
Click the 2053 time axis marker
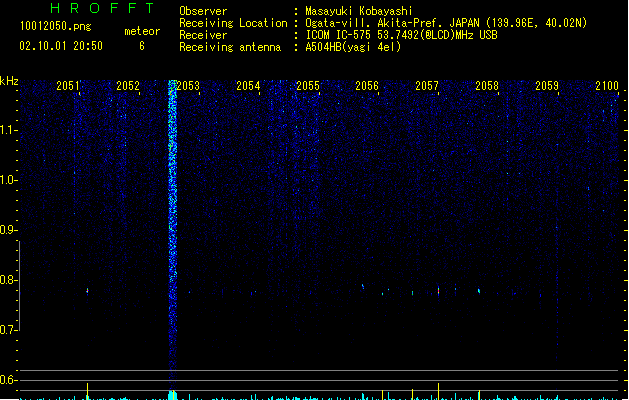pyautogui.click(x=188, y=85)
